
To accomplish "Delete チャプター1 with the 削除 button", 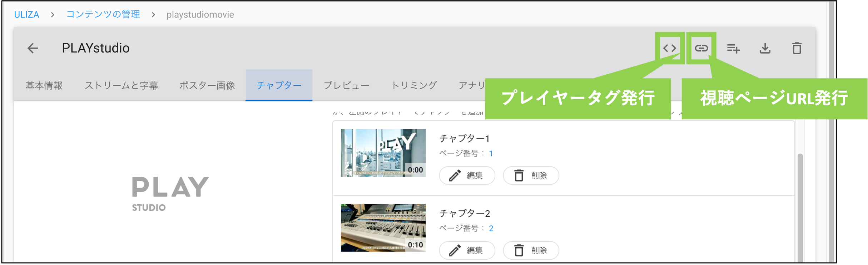I will (x=531, y=175).
